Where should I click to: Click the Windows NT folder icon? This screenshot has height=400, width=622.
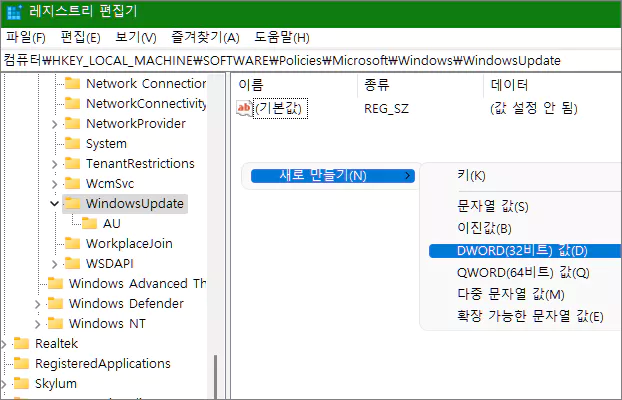56,323
